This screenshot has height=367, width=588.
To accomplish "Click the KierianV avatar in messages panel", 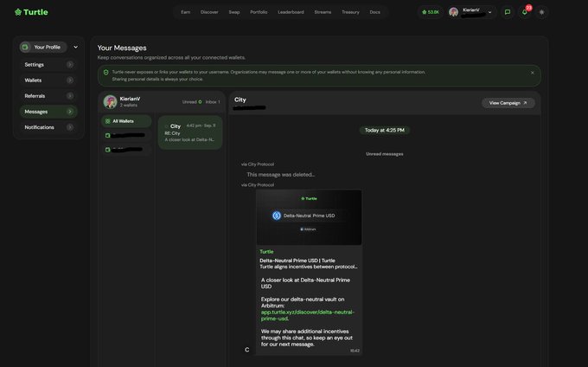I will (x=111, y=101).
